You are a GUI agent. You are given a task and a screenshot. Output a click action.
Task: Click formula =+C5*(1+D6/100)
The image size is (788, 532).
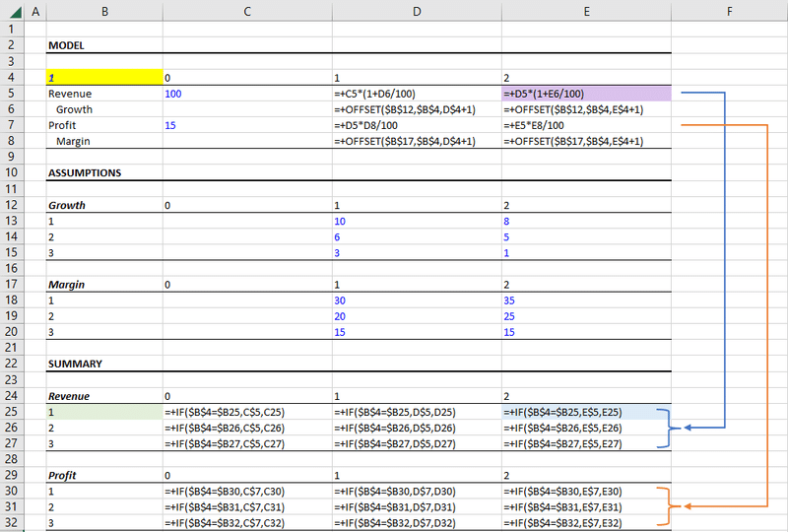coord(375,94)
